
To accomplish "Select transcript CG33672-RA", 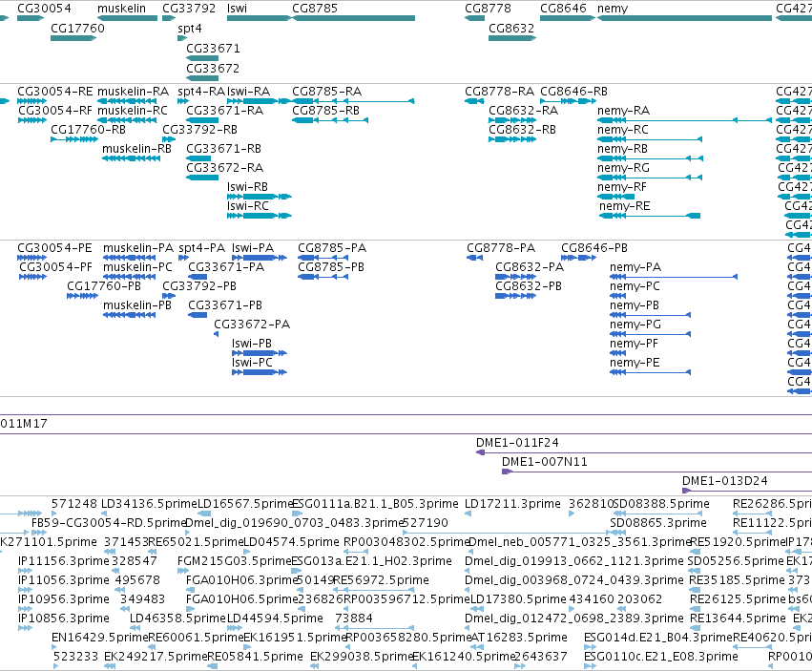I will [x=225, y=168].
